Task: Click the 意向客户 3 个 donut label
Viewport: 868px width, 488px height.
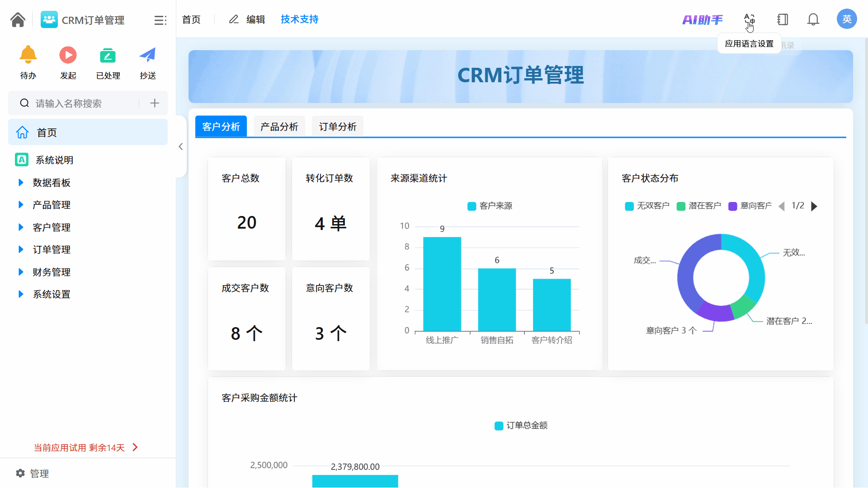Action: pyautogui.click(x=671, y=330)
